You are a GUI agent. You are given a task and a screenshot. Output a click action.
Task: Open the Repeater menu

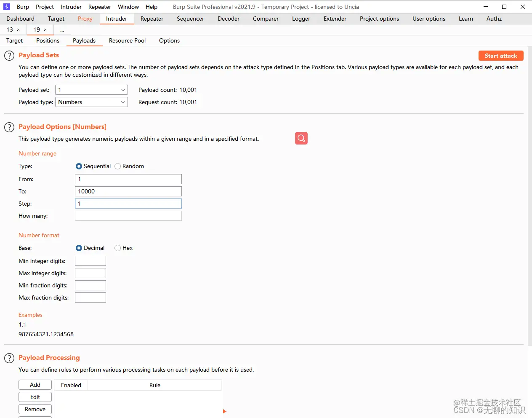(x=100, y=7)
